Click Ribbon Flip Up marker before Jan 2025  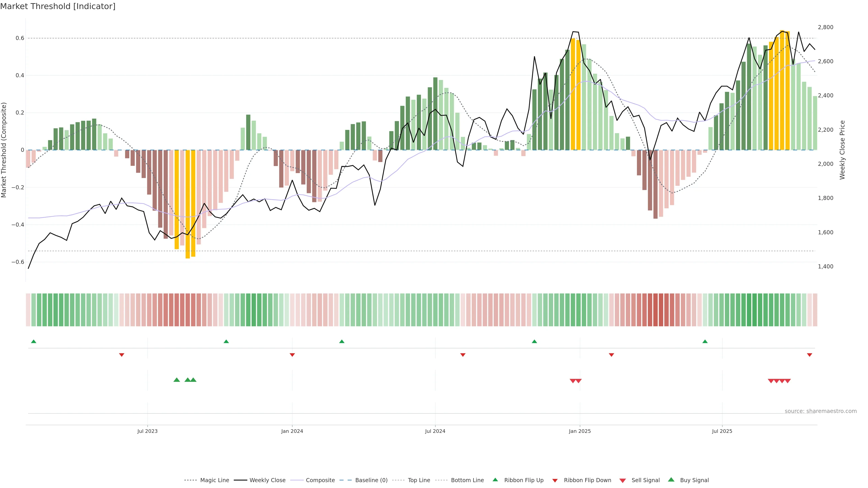[x=534, y=342]
